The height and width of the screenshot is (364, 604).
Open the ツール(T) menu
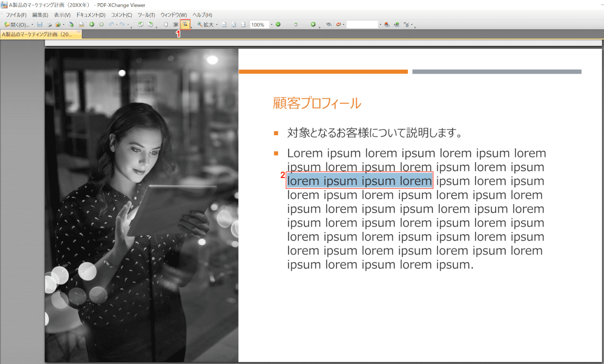[146, 15]
